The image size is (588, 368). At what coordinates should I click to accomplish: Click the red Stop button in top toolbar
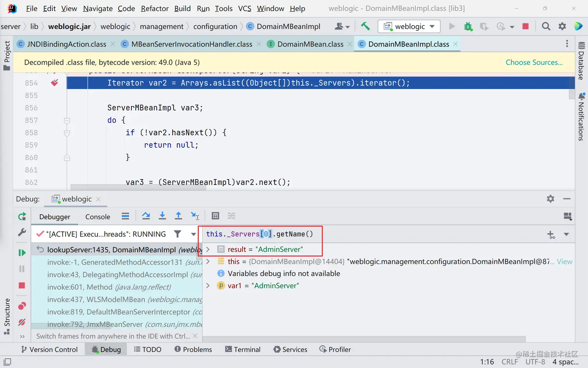525,26
